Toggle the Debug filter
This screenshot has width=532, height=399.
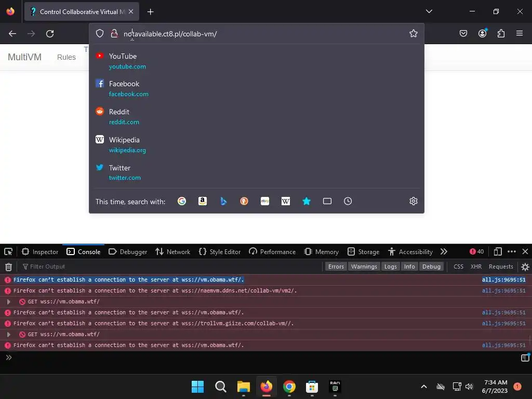pos(431,267)
